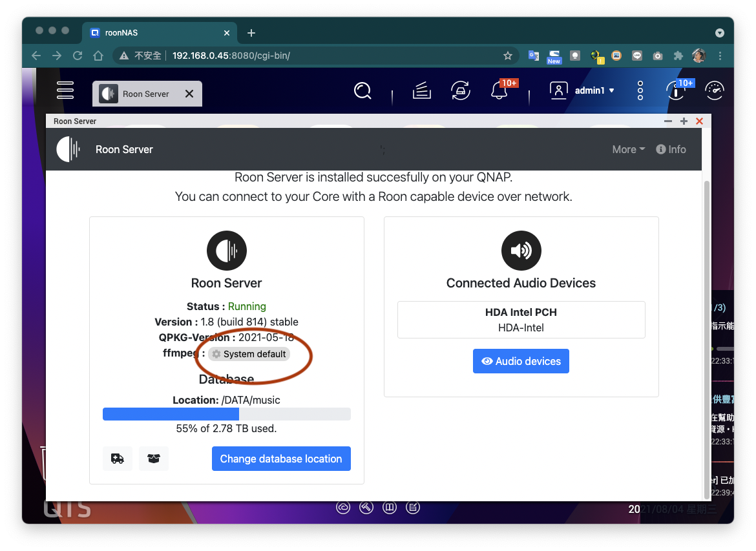Screen dimensions: 756x551
Task: Maximize the Roon Server window with plus
Action: click(684, 121)
